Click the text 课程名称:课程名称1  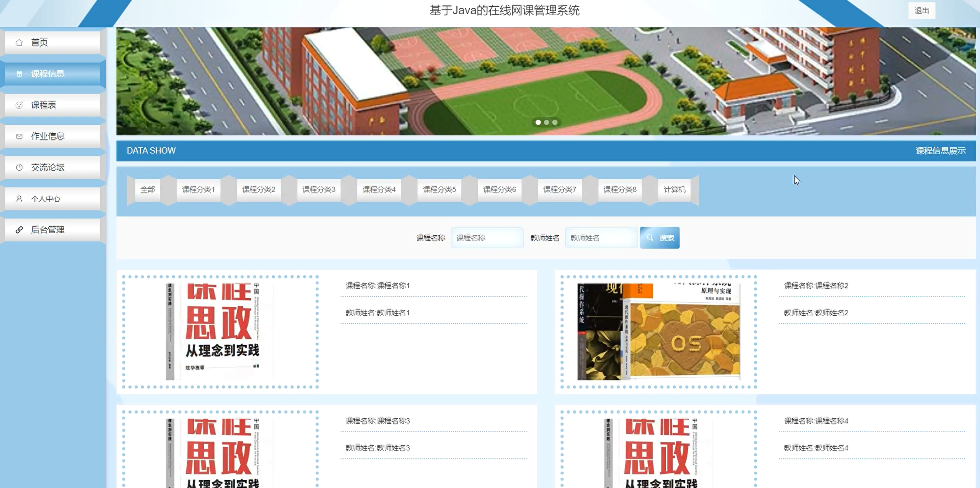coord(377,286)
